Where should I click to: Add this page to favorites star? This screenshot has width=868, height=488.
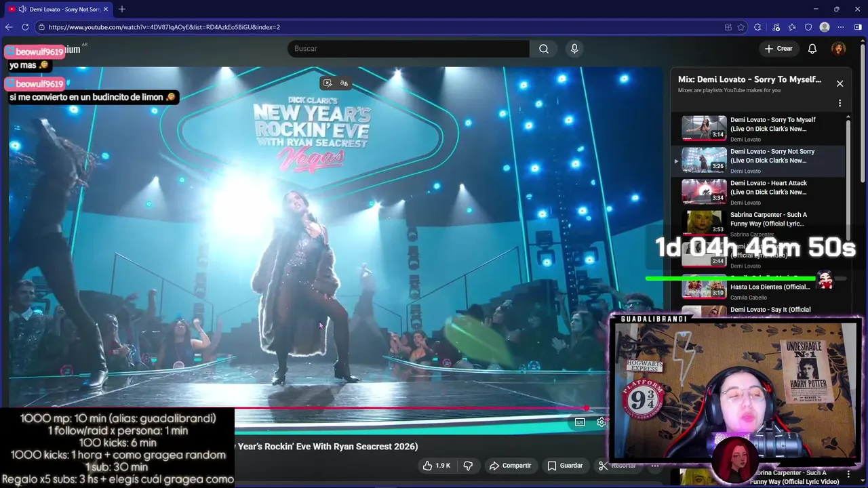(x=741, y=27)
